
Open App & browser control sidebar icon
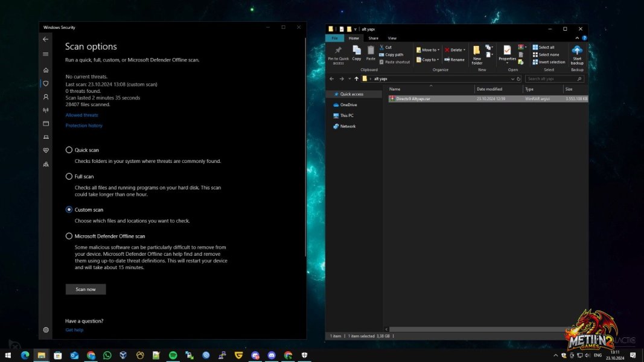point(46,124)
